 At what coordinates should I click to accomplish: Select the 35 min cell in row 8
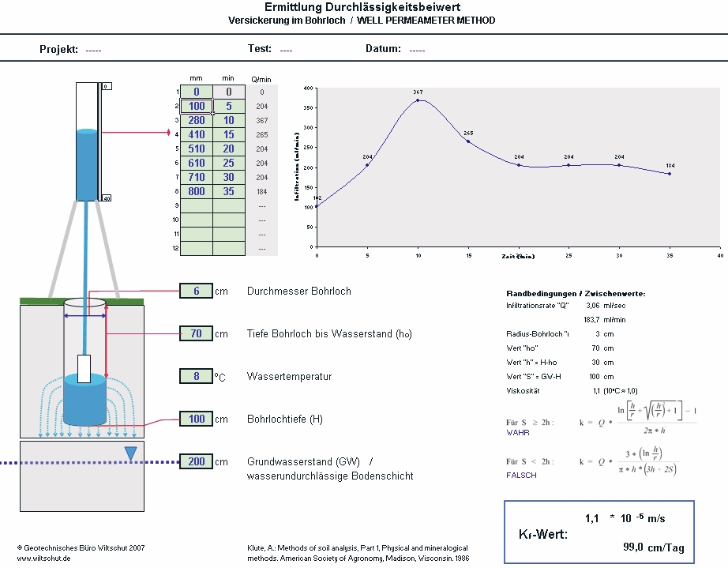tap(228, 191)
